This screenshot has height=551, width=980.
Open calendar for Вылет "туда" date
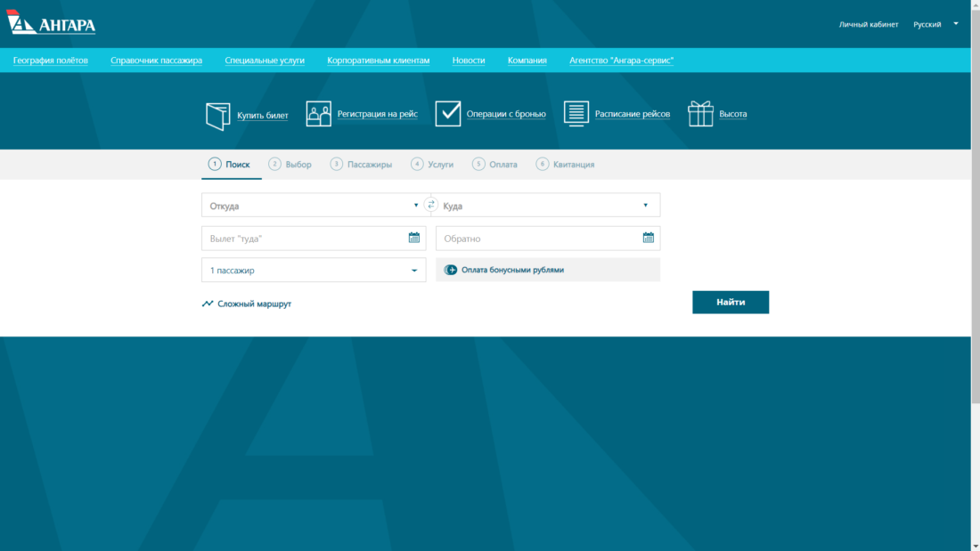[x=413, y=238]
